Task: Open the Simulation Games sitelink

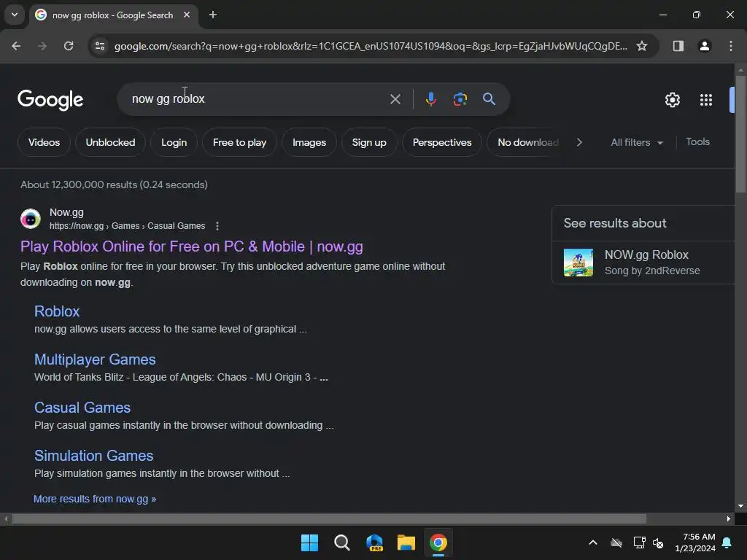Action: pos(94,456)
